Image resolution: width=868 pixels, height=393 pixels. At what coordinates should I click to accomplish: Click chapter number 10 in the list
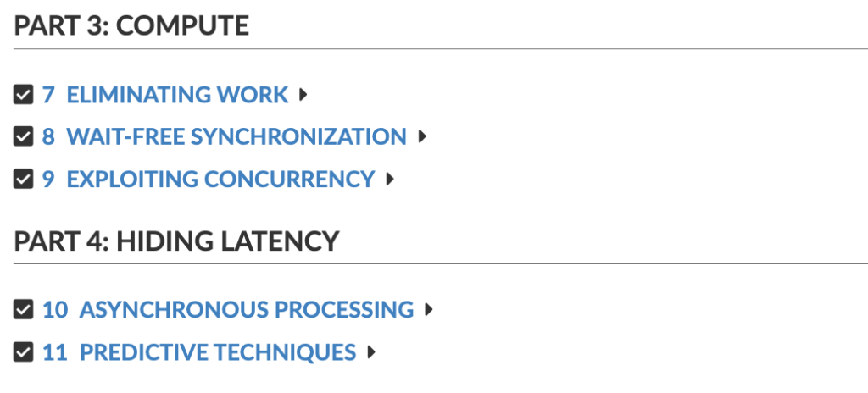[55, 310]
